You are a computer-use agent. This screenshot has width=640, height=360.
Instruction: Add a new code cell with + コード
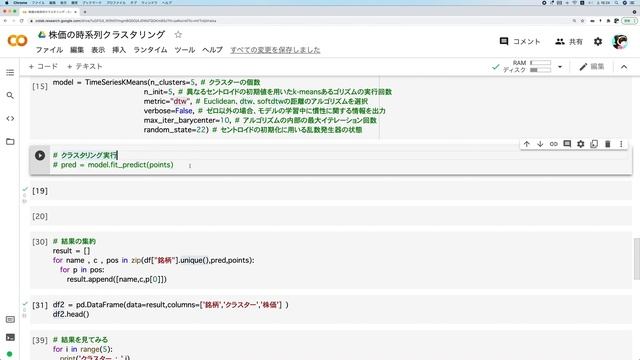coord(43,66)
